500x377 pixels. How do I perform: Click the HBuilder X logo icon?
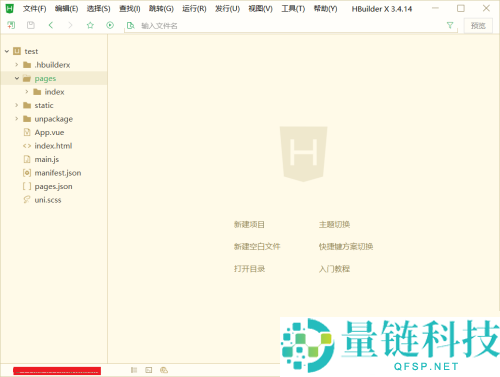[10, 9]
